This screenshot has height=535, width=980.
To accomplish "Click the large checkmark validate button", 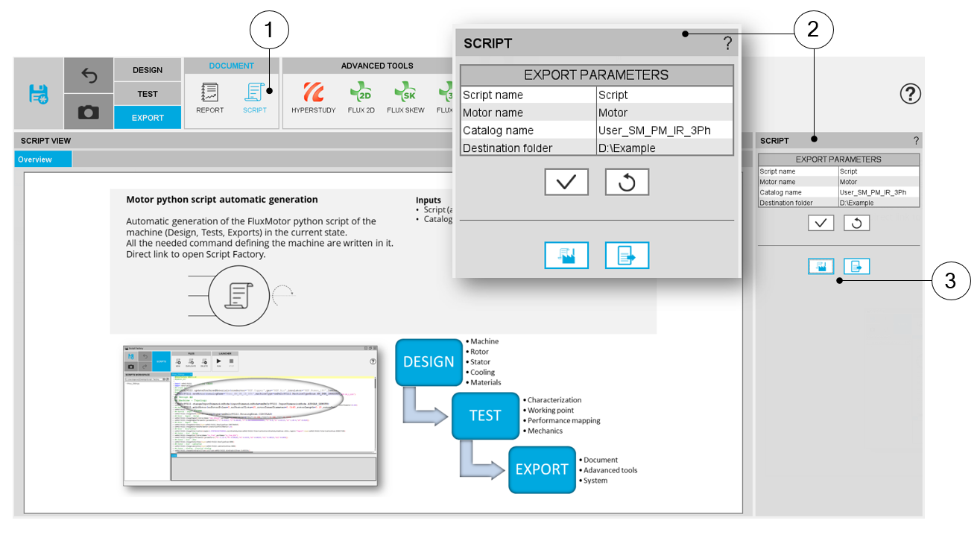I will [566, 182].
